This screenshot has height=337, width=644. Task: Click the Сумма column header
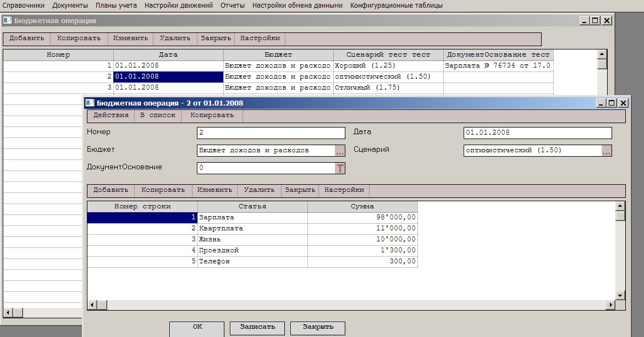362,207
